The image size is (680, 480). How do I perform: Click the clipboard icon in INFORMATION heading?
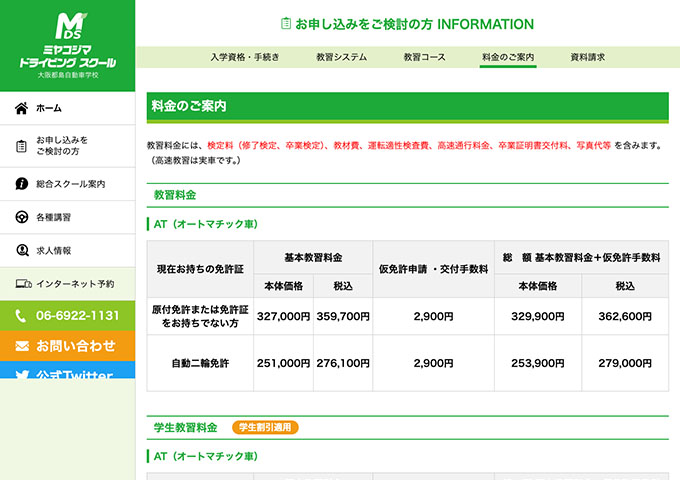tap(285, 23)
